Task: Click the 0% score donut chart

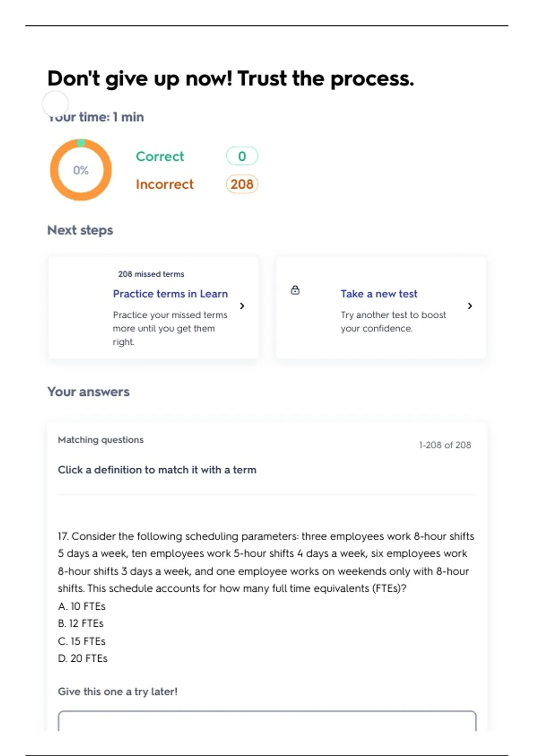Action: [x=81, y=170]
